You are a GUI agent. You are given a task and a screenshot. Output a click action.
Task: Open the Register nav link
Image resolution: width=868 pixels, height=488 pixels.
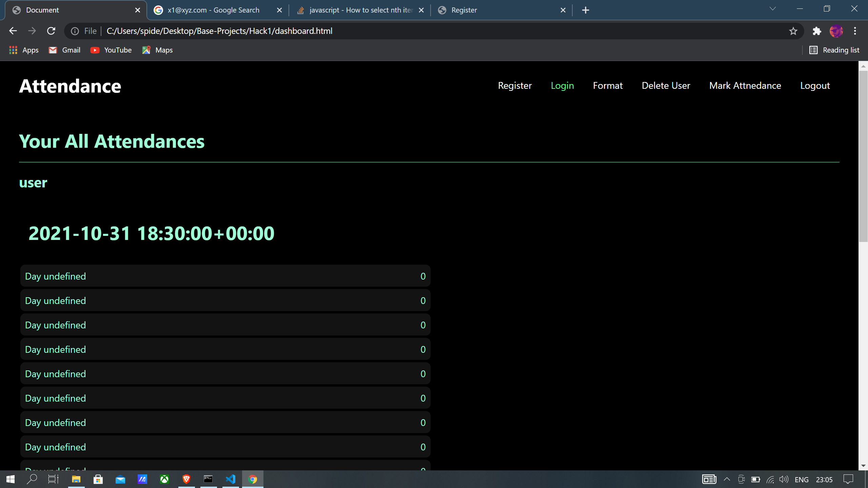(x=515, y=86)
